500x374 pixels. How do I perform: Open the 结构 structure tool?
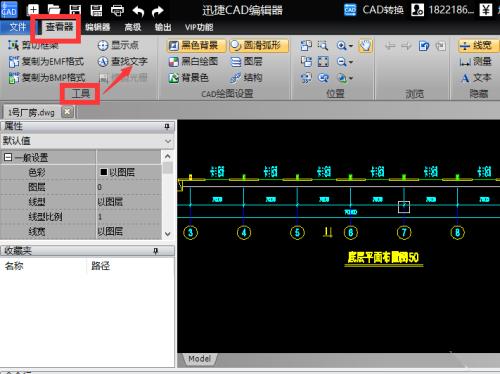[x=246, y=78]
